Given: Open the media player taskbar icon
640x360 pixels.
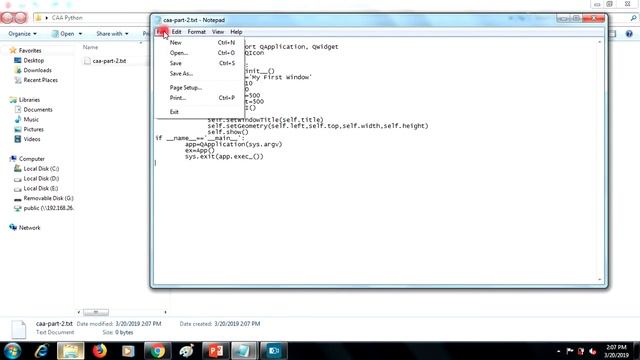Looking at the screenshot, I should (128, 351).
